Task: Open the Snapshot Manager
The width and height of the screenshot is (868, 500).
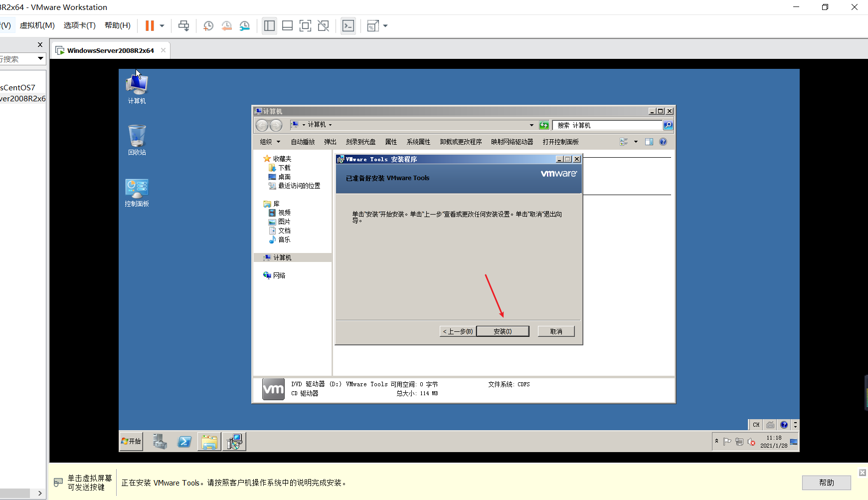Action: point(244,25)
